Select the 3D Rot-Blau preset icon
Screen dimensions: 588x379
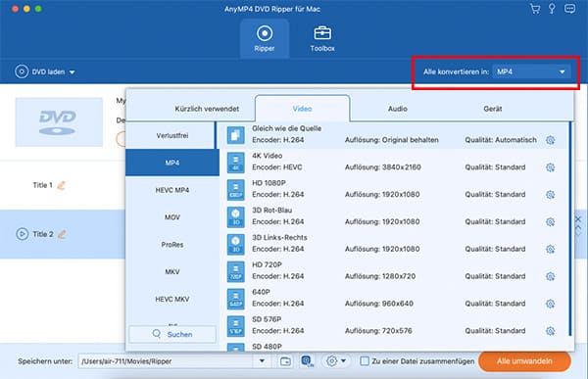[x=236, y=216]
